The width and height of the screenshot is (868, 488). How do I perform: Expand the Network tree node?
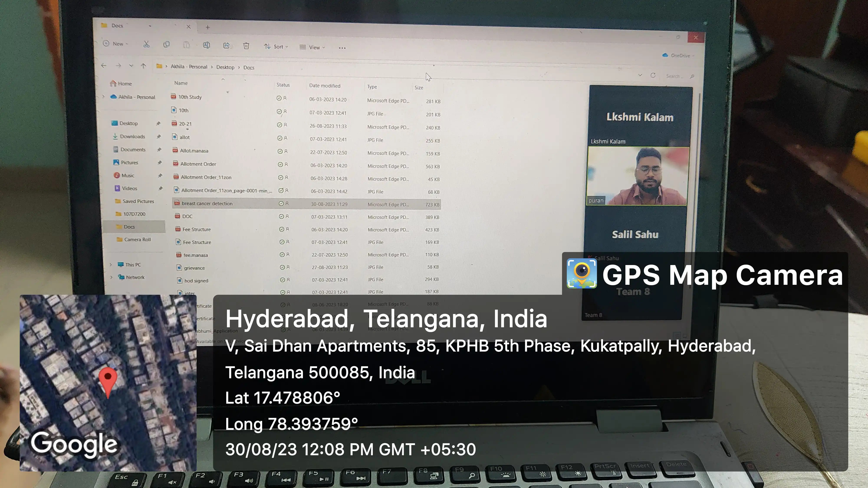112,277
